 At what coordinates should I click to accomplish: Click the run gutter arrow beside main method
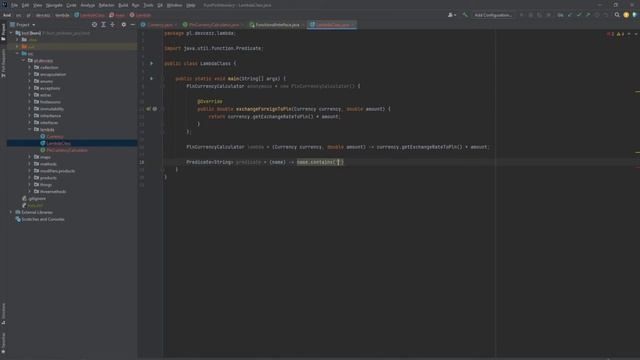click(x=151, y=78)
